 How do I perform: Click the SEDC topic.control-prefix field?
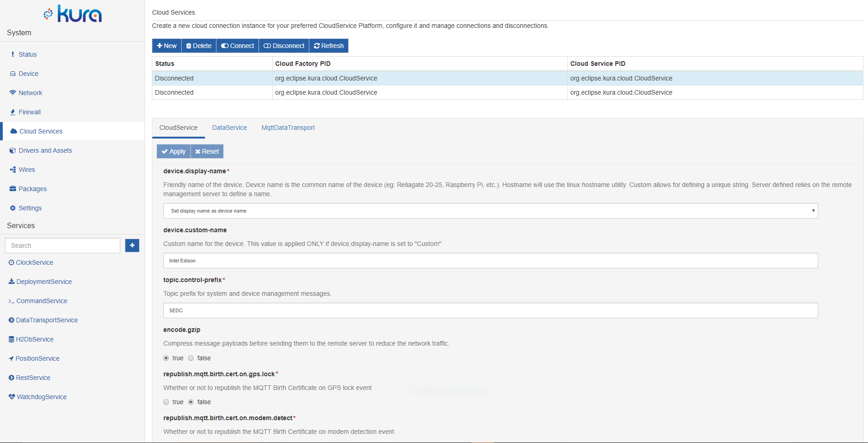coord(490,310)
